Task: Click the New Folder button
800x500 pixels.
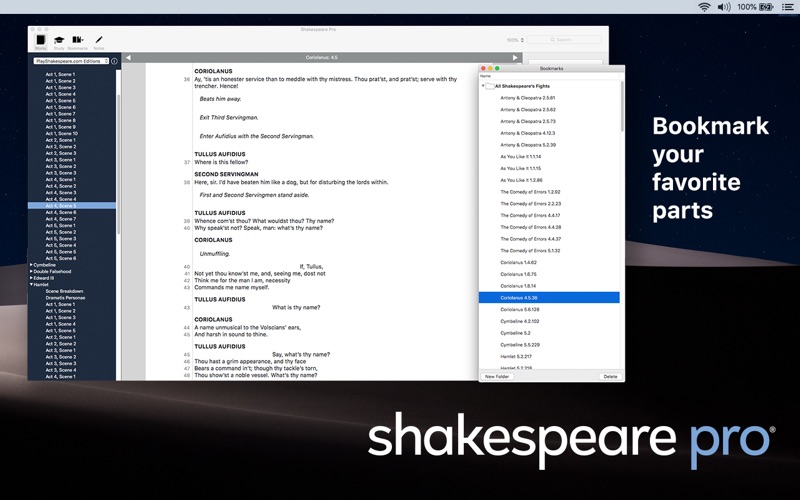Action: pos(497,377)
